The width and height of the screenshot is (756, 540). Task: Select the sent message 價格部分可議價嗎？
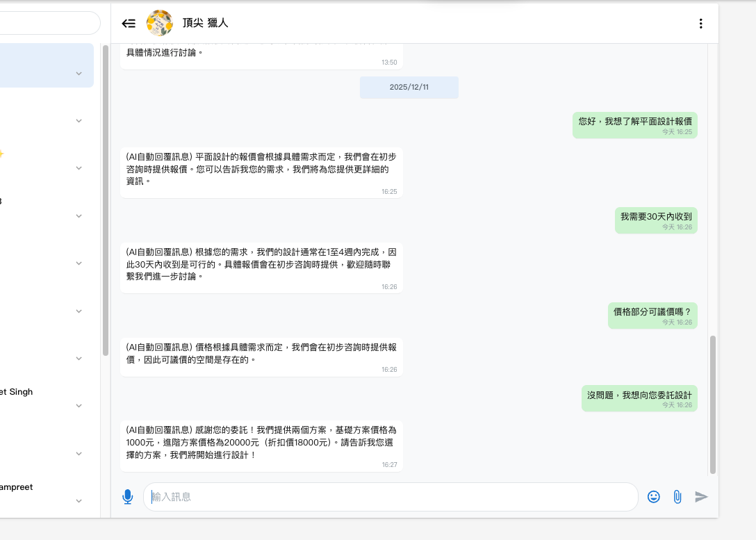(x=652, y=316)
